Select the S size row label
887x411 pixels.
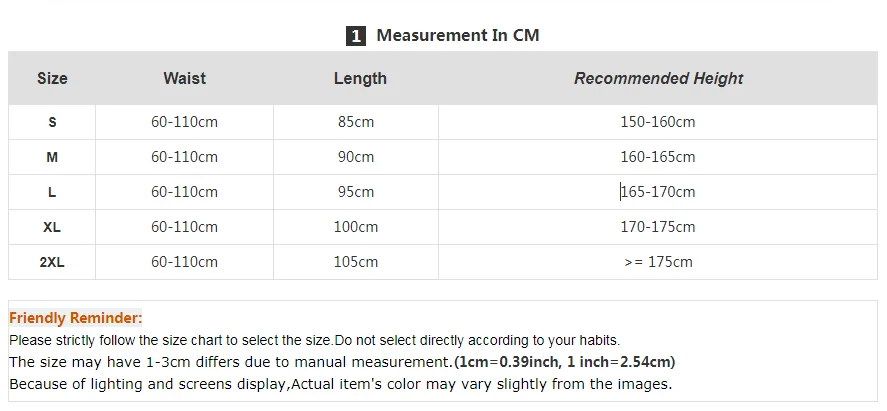tap(52, 122)
